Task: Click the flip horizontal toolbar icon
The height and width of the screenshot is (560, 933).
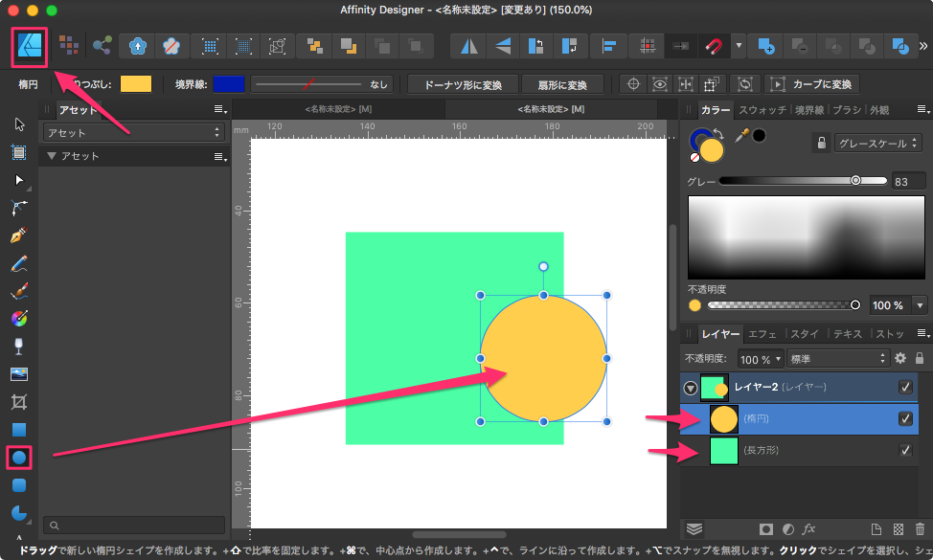Action: click(468, 45)
